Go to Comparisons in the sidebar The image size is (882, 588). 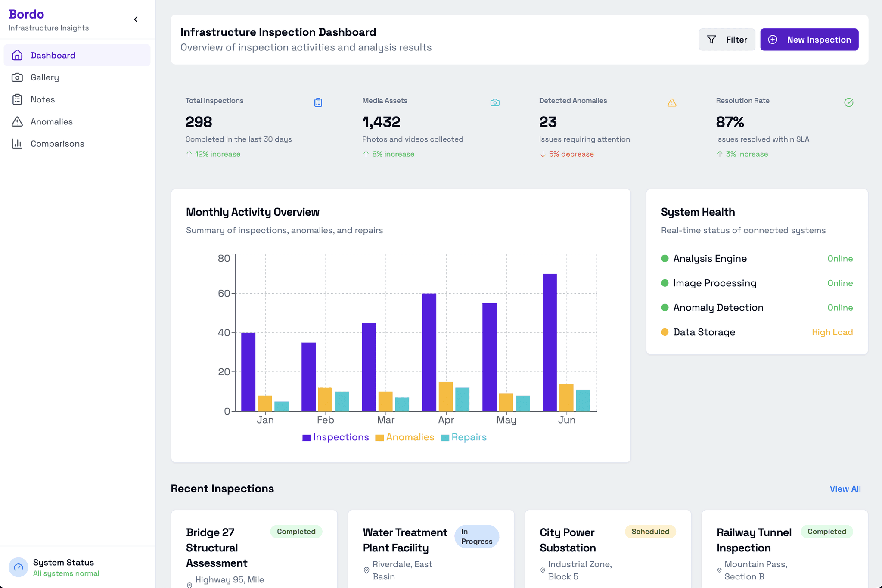tap(57, 144)
